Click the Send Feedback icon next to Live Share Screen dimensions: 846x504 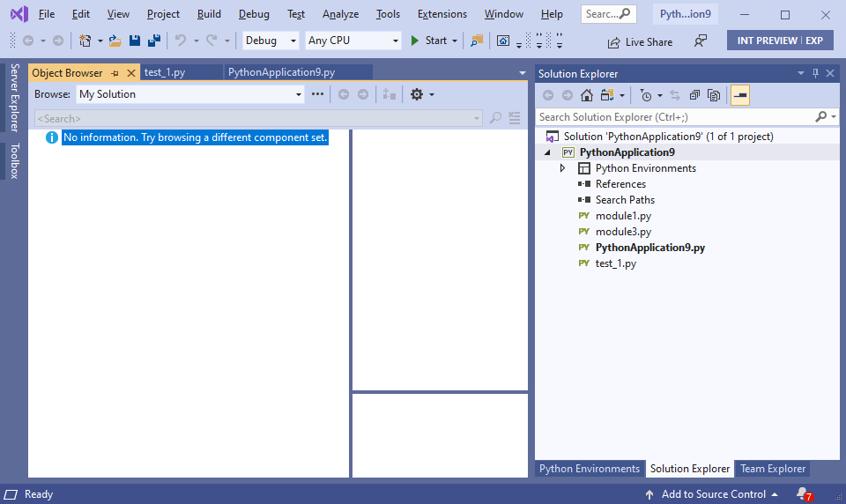pyautogui.click(x=701, y=41)
